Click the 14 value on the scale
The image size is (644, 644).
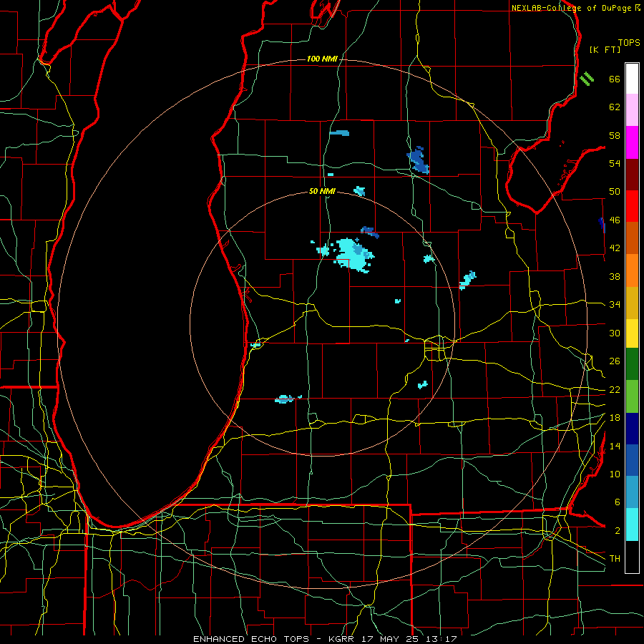pyautogui.click(x=615, y=446)
